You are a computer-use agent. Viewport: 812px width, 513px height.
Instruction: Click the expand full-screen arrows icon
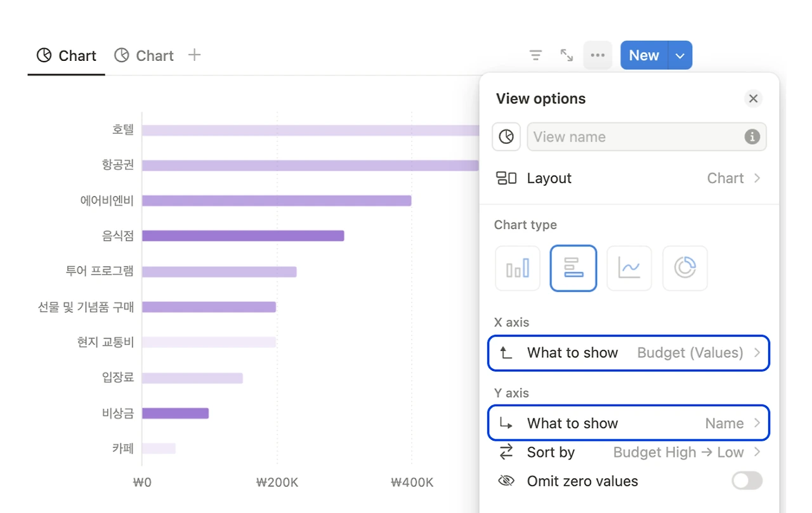pos(566,55)
